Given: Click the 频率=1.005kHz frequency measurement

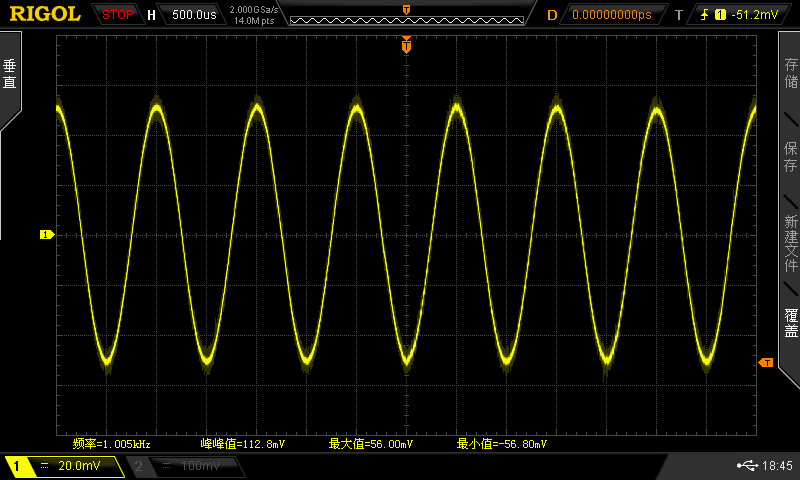Looking at the screenshot, I should 111,444.
